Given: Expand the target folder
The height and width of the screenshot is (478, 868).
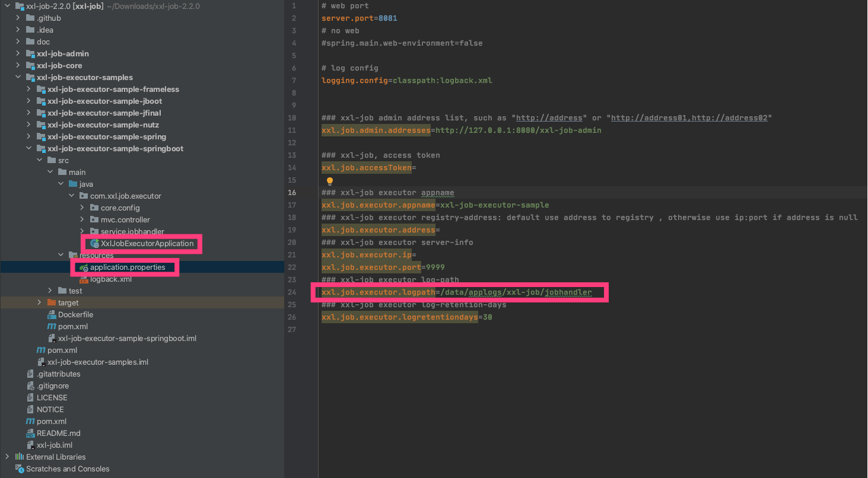Looking at the screenshot, I should point(39,303).
